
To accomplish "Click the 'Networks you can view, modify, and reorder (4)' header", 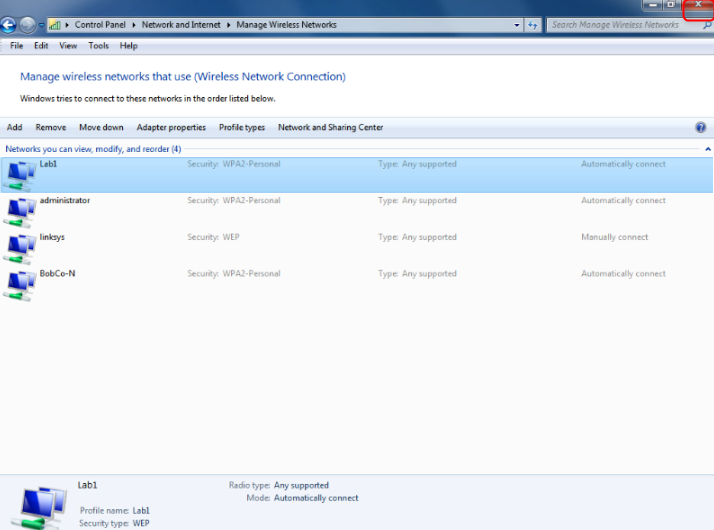I will 93,149.
